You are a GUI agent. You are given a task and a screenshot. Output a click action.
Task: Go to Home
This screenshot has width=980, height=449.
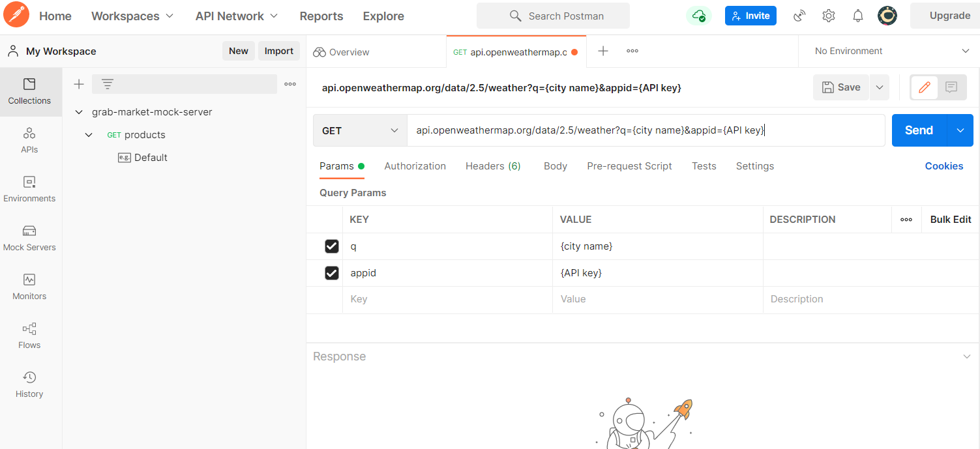point(55,16)
